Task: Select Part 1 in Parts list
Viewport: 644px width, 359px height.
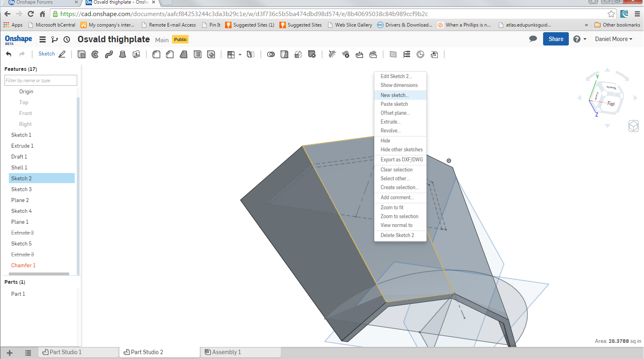Action: pos(18,294)
